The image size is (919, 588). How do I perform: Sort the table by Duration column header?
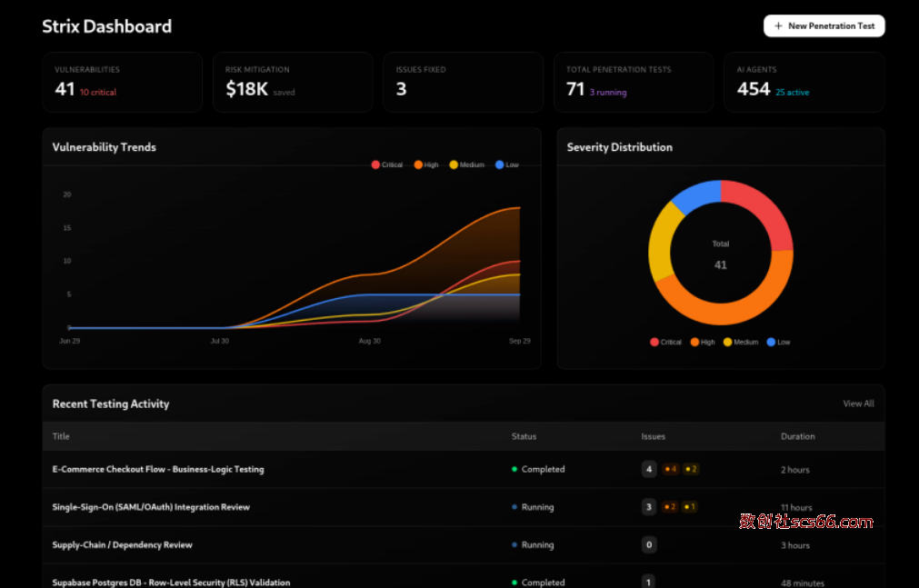[x=797, y=436]
